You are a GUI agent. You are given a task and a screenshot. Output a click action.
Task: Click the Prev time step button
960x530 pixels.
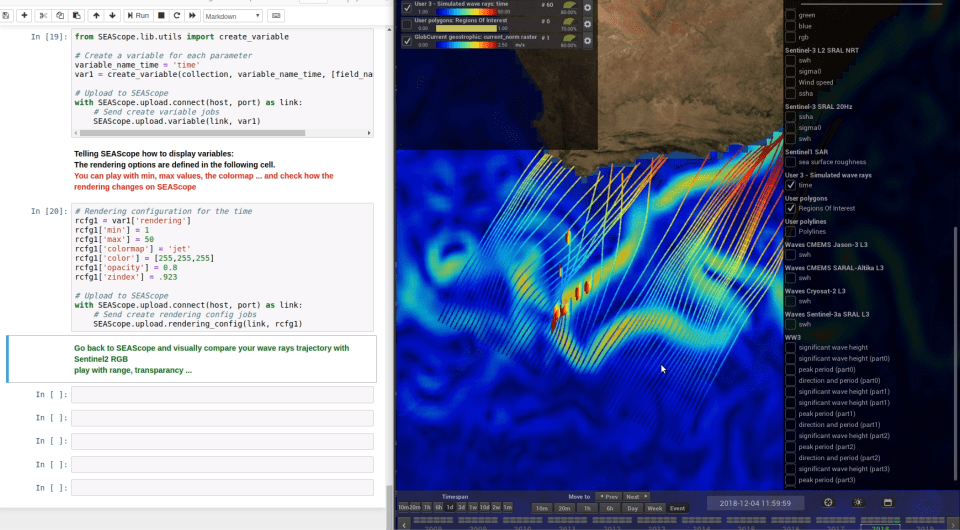[608, 496]
